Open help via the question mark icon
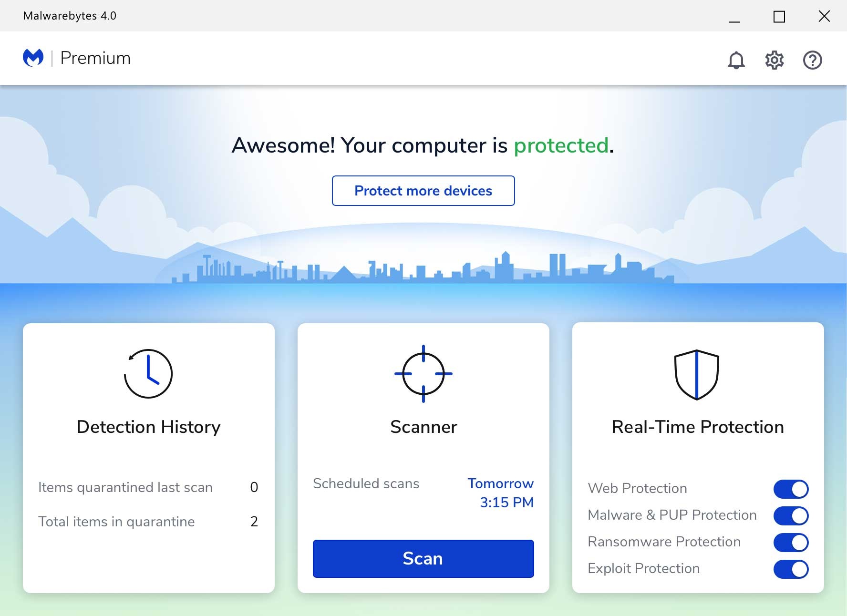Screen dimensions: 847x616 click(812, 60)
